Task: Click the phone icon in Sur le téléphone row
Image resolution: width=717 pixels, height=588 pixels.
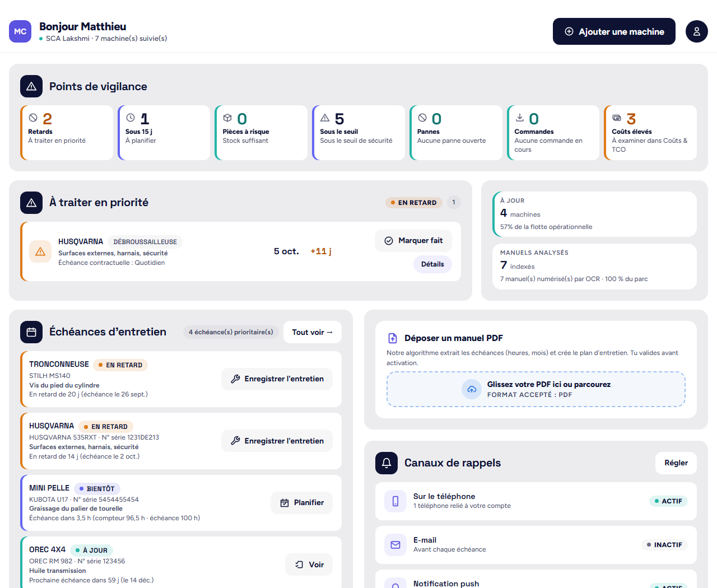Action: click(x=395, y=501)
